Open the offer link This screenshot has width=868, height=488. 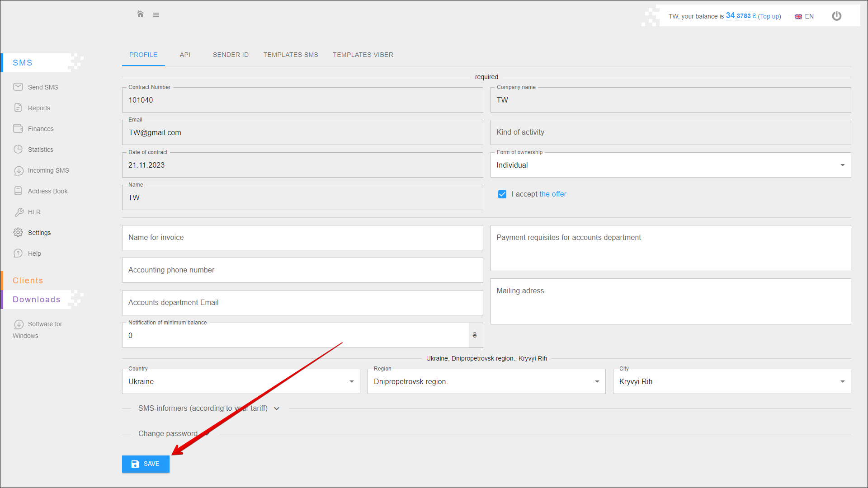(552, 194)
